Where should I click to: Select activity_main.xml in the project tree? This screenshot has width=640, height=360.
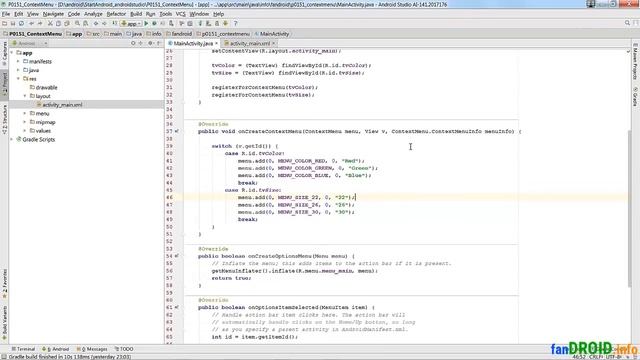coord(62,105)
